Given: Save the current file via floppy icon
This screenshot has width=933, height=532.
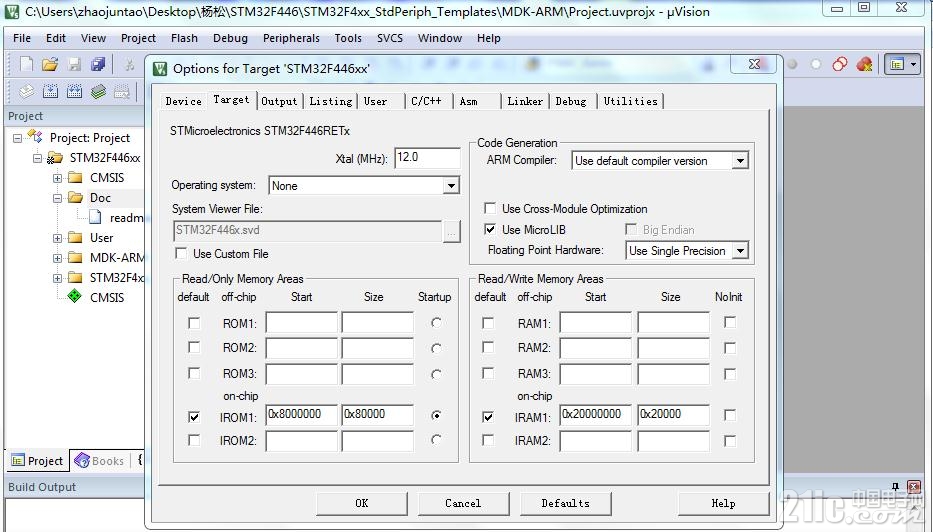Looking at the screenshot, I should 74,64.
